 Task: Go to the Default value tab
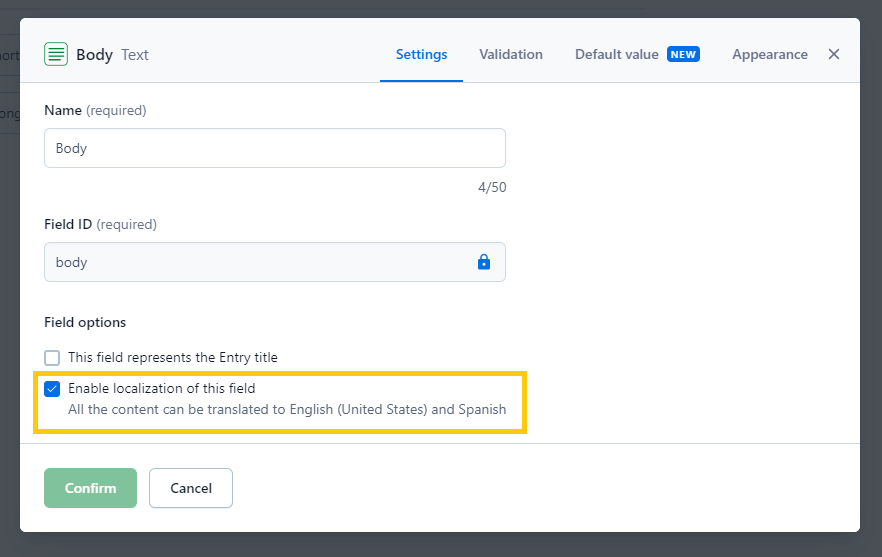[616, 54]
